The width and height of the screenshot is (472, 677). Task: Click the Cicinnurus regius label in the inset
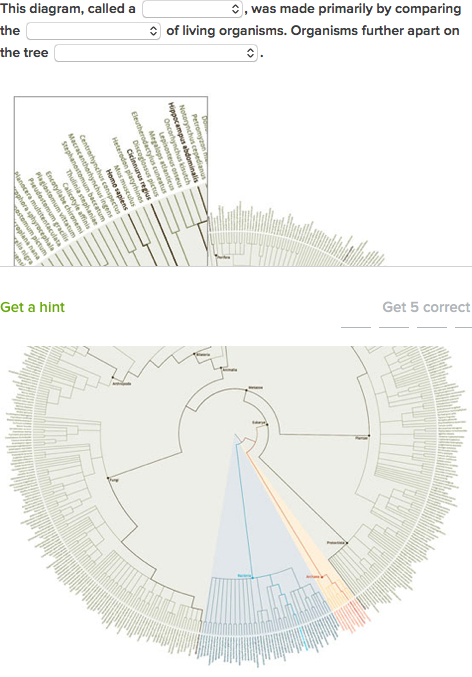pos(139,174)
